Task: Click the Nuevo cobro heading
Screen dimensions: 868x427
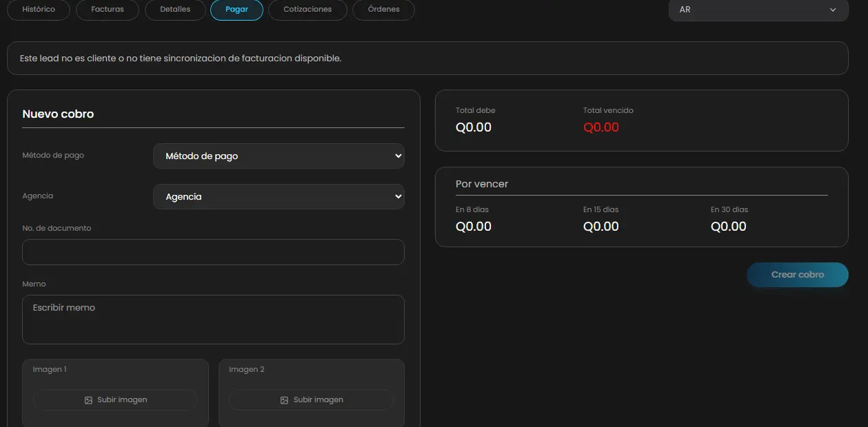Action: [58, 114]
